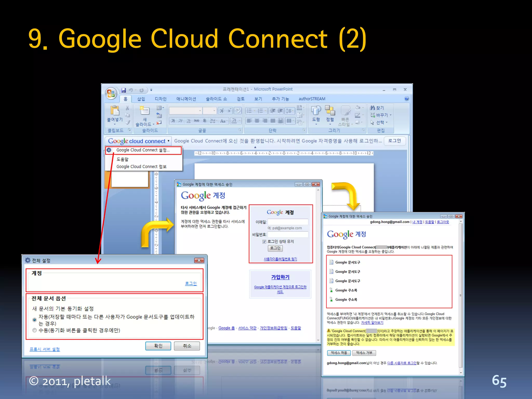The width and height of the screenshot is (532, 399).
Task: Expand the Google cloud connect dropdown arrow
Action: pos(169,141)
